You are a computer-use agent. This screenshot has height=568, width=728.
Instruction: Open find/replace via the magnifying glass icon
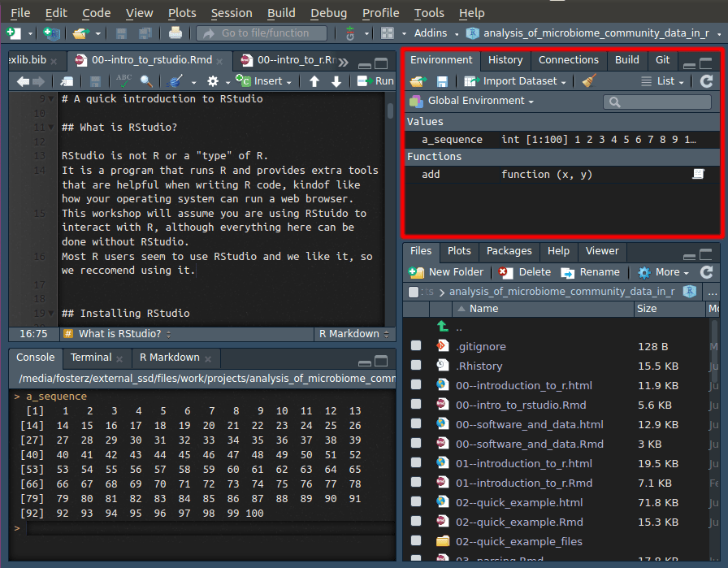(x=145, y=81)
